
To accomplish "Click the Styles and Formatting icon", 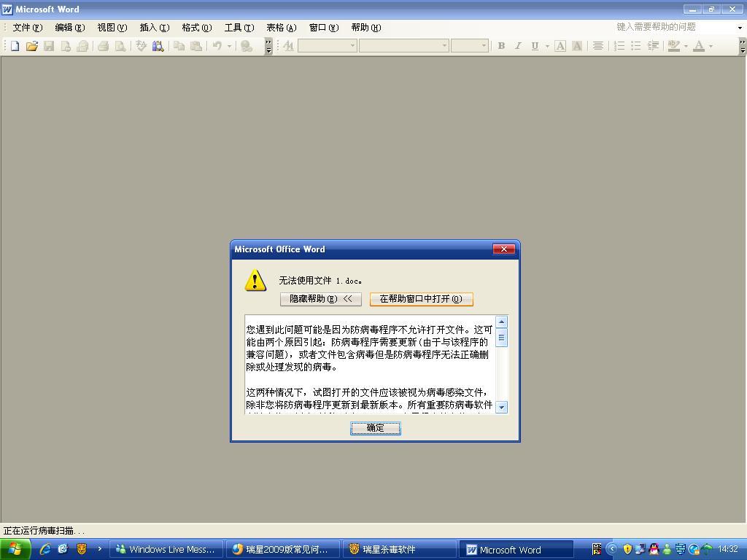I will (x=289, y=46).
